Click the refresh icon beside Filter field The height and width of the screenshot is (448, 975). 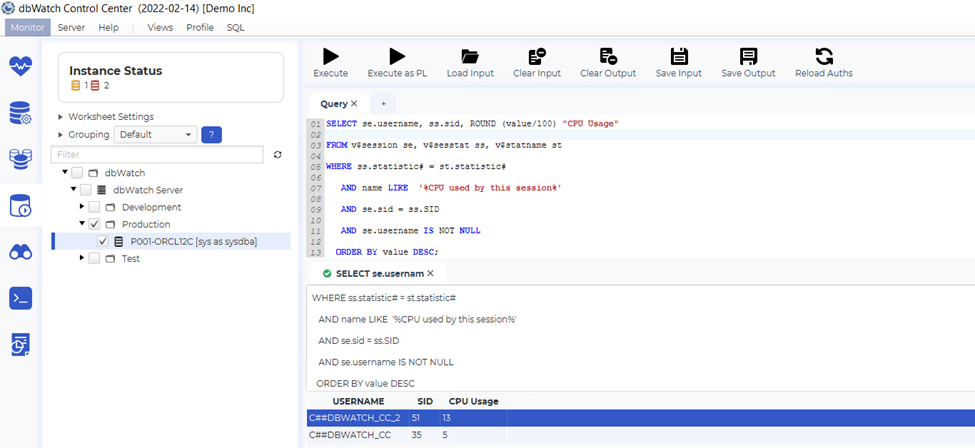click(277, 154)
